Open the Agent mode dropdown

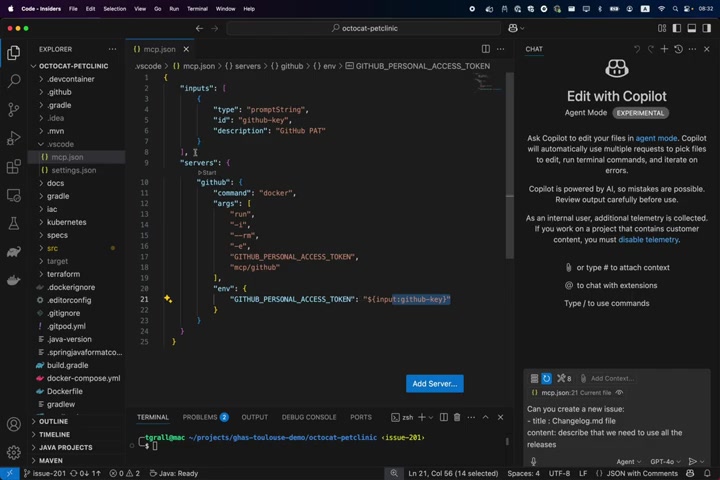[x=629, y=462]
